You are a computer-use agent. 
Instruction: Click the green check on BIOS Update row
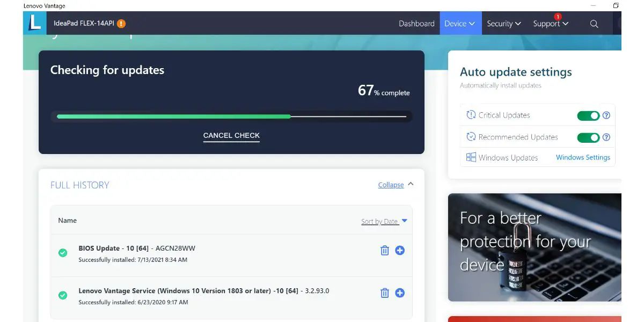[63, 252]
